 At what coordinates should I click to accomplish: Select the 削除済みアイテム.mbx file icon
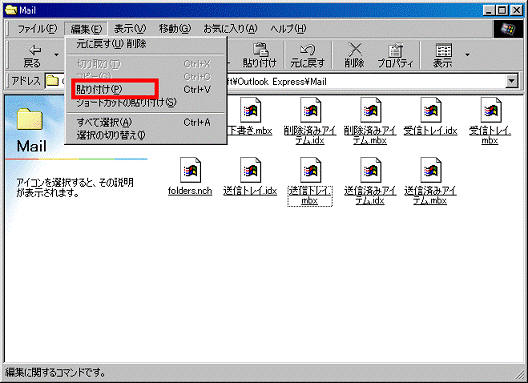click(370, 110)
